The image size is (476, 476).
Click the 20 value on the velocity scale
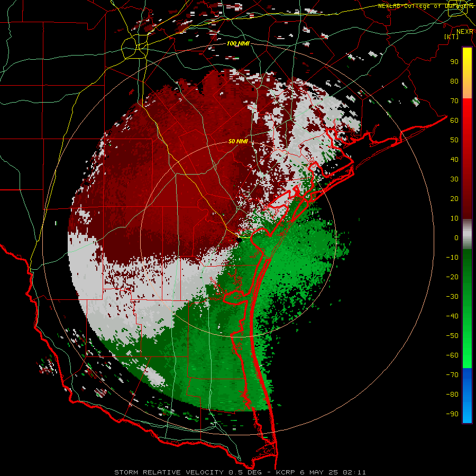click(454, 199)
